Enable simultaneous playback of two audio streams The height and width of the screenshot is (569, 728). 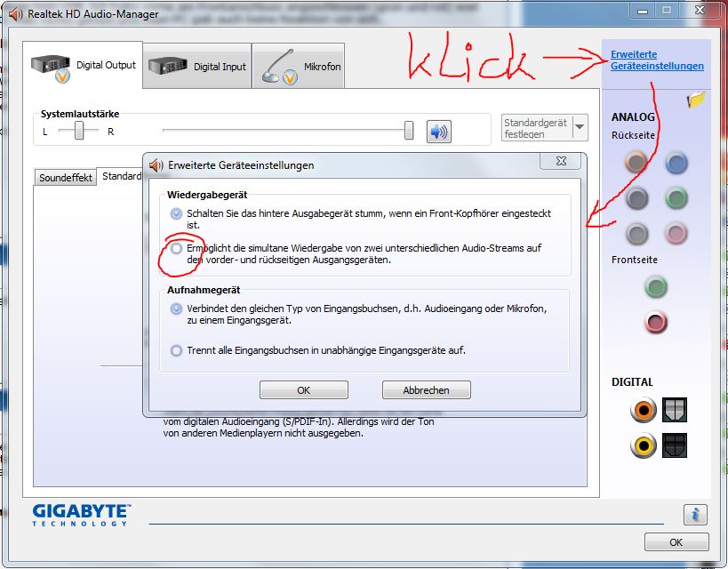(176, 249)
